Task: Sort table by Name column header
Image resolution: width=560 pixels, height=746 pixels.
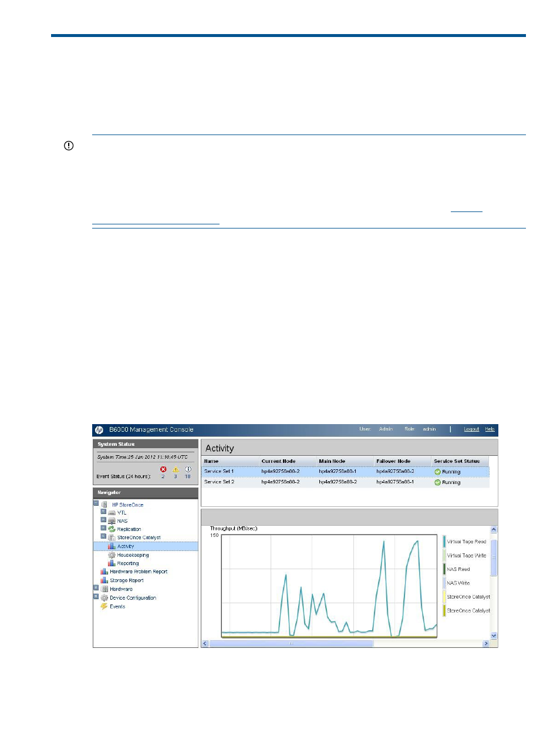Action: tap(231, 461)
